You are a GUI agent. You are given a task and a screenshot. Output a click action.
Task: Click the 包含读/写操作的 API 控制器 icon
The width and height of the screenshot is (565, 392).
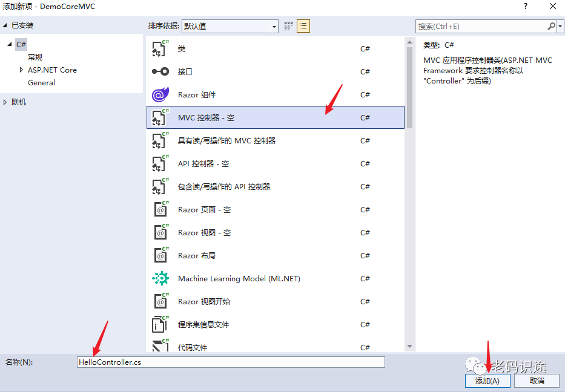[160, 187]
